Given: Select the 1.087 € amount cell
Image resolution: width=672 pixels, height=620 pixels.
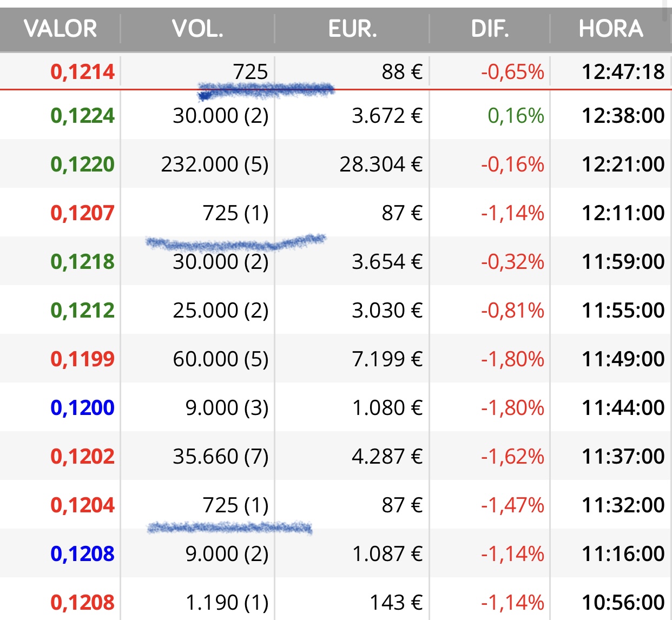Looking at the screenshot, I should point(387,554).
